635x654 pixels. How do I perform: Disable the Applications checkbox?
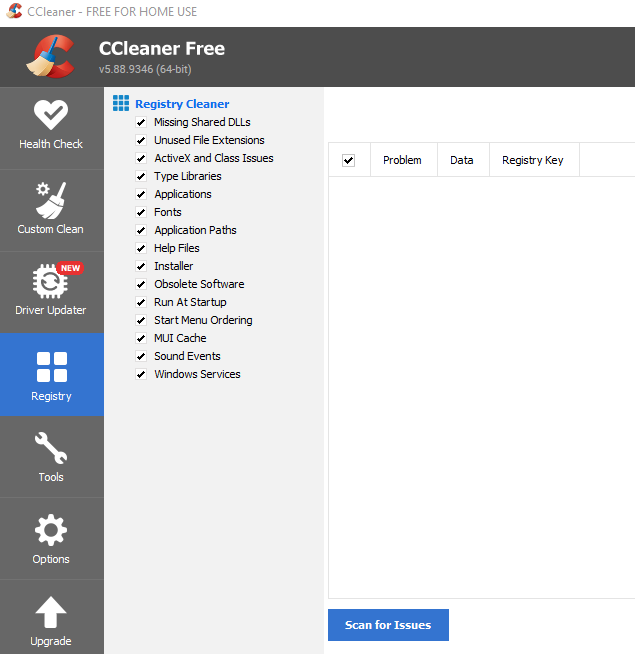pyautogui.click(x=141, y=194)
